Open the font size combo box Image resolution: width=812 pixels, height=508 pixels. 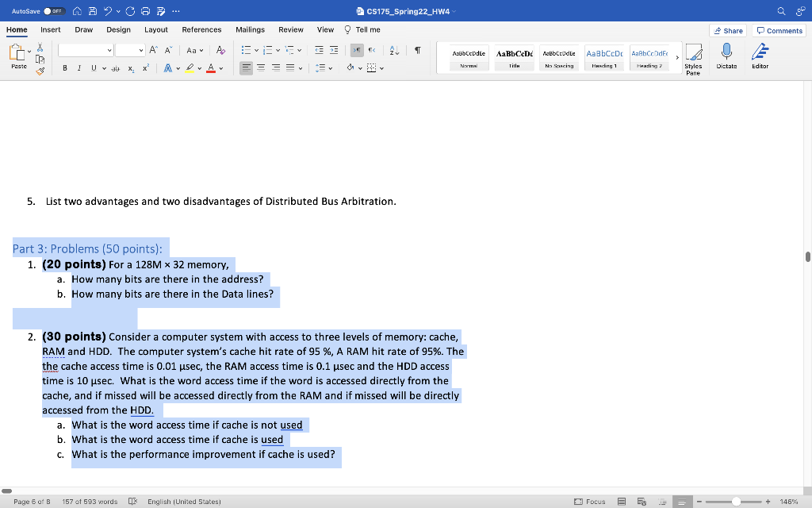[x=129, y=50]
